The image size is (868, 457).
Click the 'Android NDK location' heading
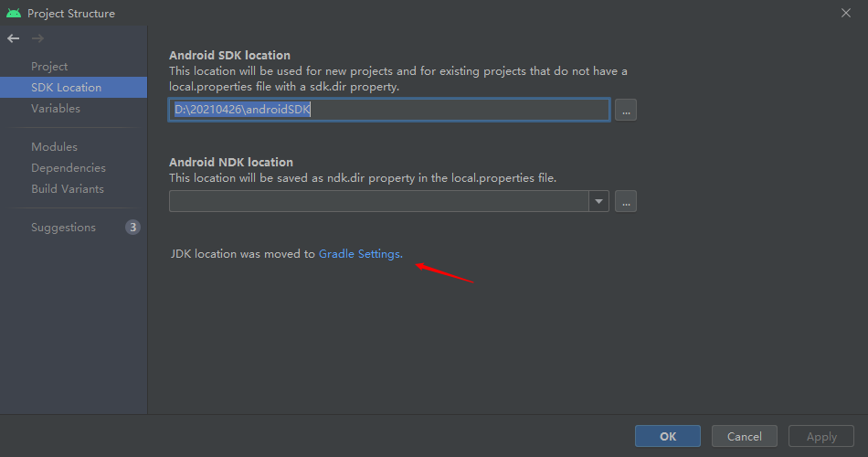231,163
